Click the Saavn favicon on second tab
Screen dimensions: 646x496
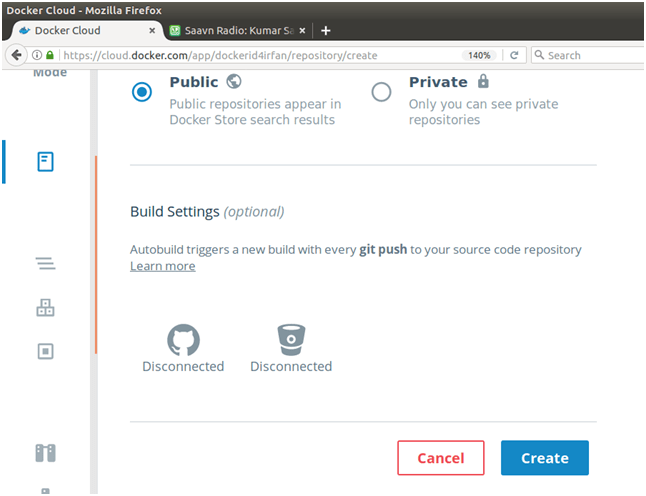tap(175, 30)
